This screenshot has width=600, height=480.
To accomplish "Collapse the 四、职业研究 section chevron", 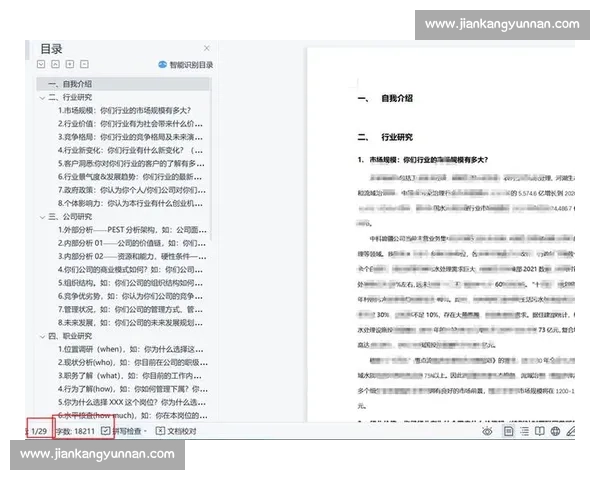I will (x=42, y=337).
